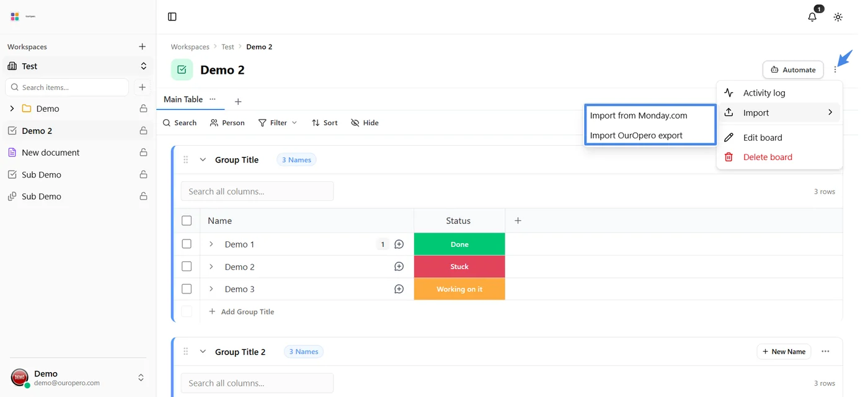The height and width of the screenshot is (397, 868).
Task: Open board options three-dot menu
Action: 835,70
